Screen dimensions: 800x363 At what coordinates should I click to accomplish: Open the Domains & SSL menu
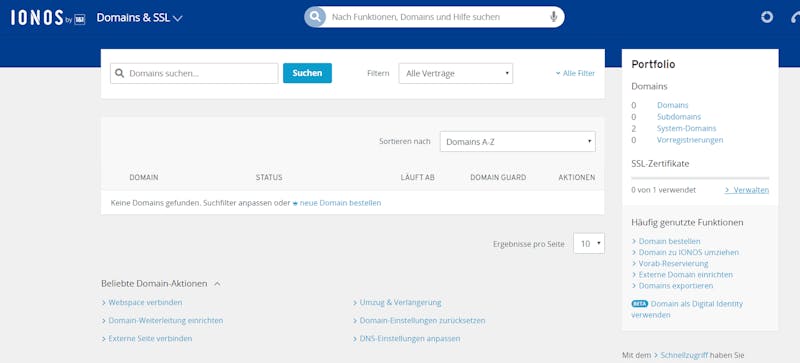coord(139,18)
